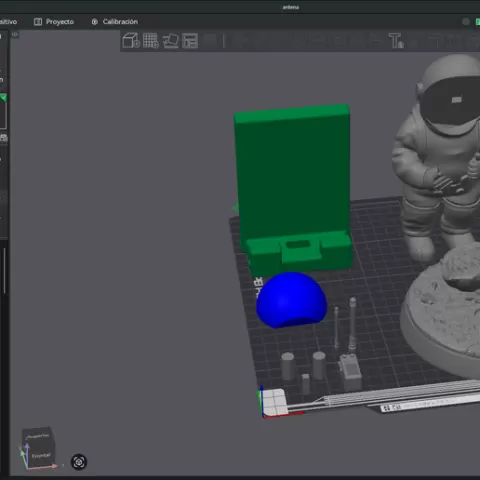
Task: Select the walkie-talkie radio model
Action: 350,371
